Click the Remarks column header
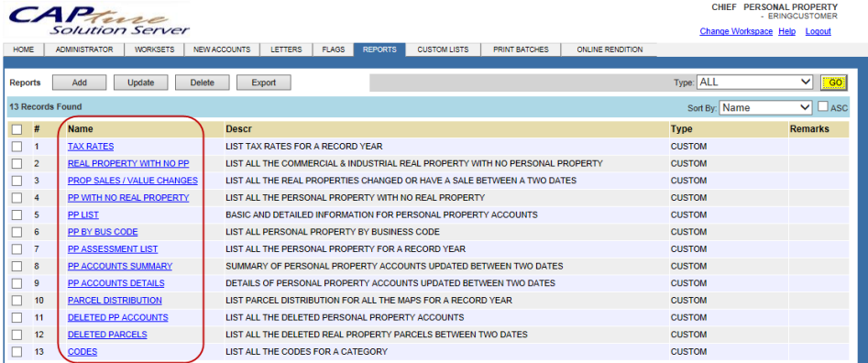868x363 pixels. 810,129
